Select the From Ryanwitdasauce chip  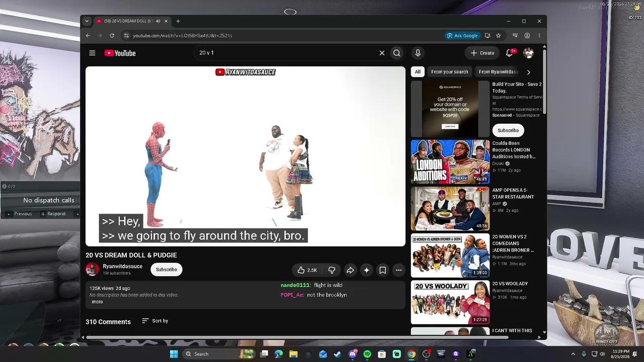[498, 72]
